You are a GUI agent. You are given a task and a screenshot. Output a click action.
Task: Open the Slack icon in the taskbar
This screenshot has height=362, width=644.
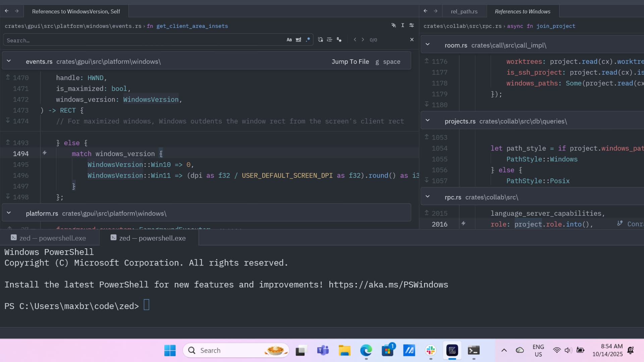pos(430,350)
